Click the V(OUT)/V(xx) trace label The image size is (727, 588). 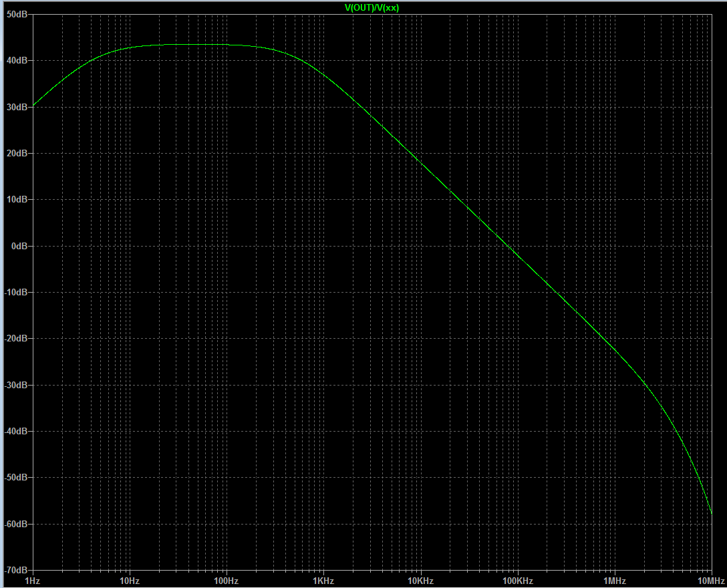point(372,8)
